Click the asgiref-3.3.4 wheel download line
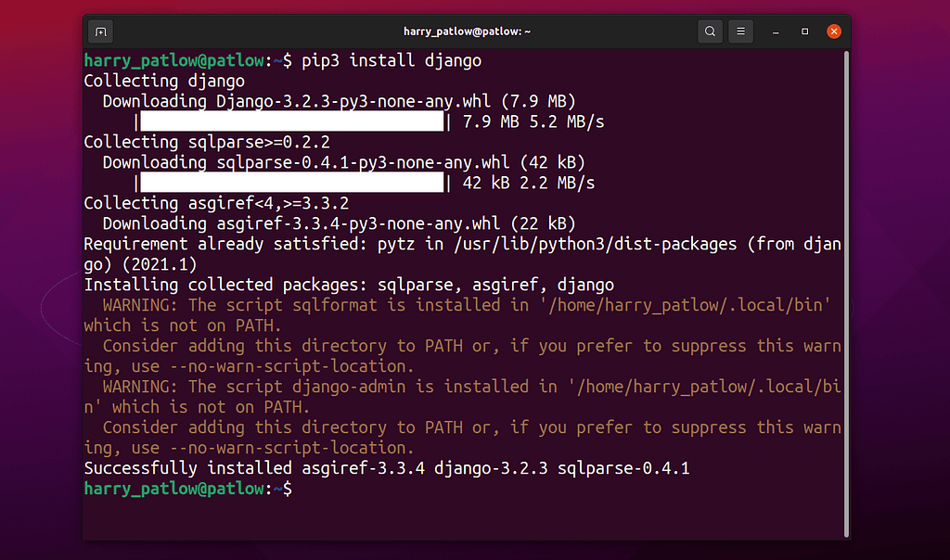This screenshot has height=560, width=950. pos(339,223)
